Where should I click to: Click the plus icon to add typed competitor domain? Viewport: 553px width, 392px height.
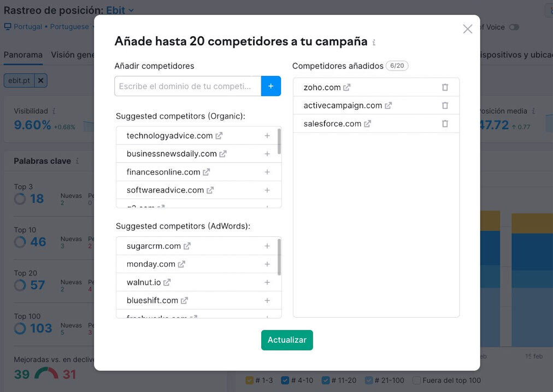coord(272,86)
